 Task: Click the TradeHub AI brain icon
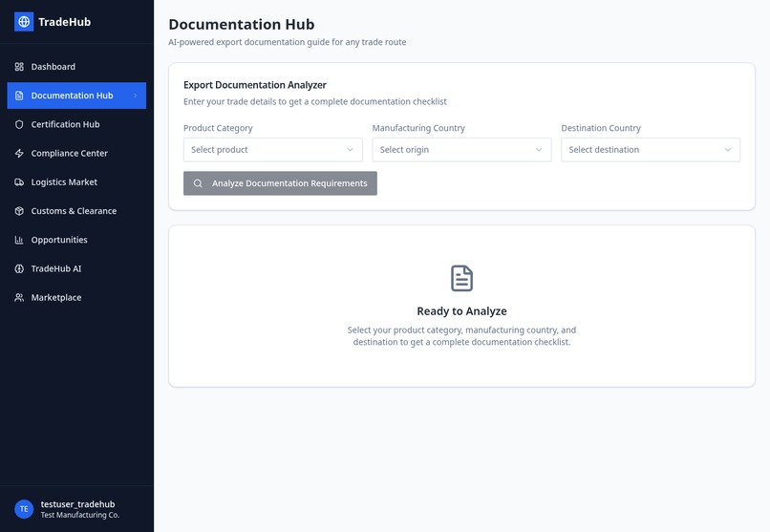point(19,269)
